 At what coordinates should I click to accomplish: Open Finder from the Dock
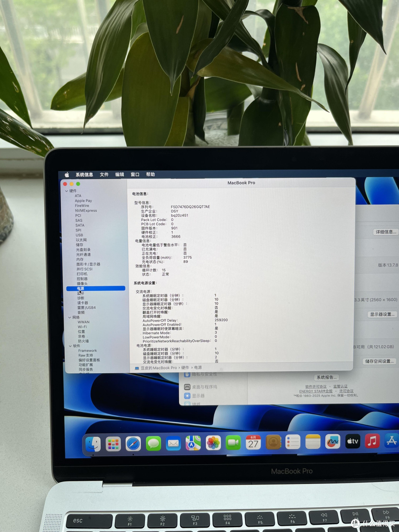pyautogui.click(x=93, y=444)
